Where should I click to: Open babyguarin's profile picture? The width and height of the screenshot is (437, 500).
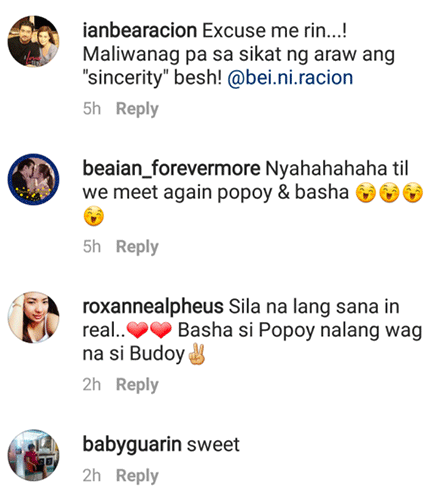(x=33, y=455)
